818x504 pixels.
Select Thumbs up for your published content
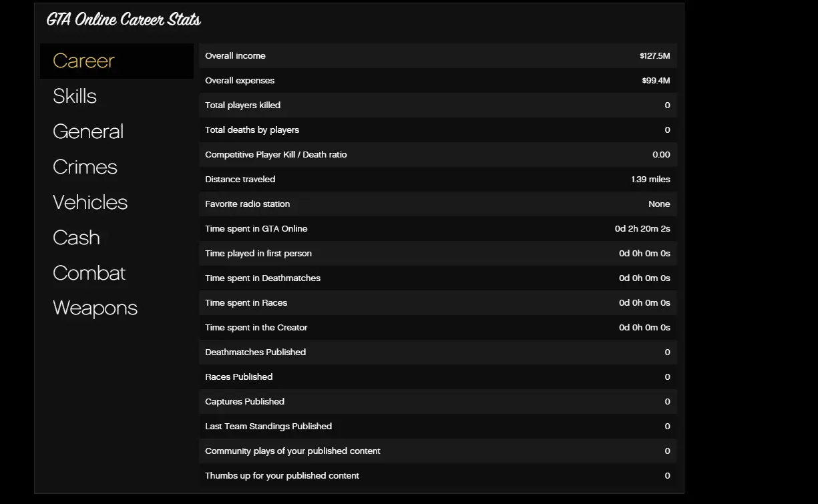pyautogui.click(x=437, y=476)
